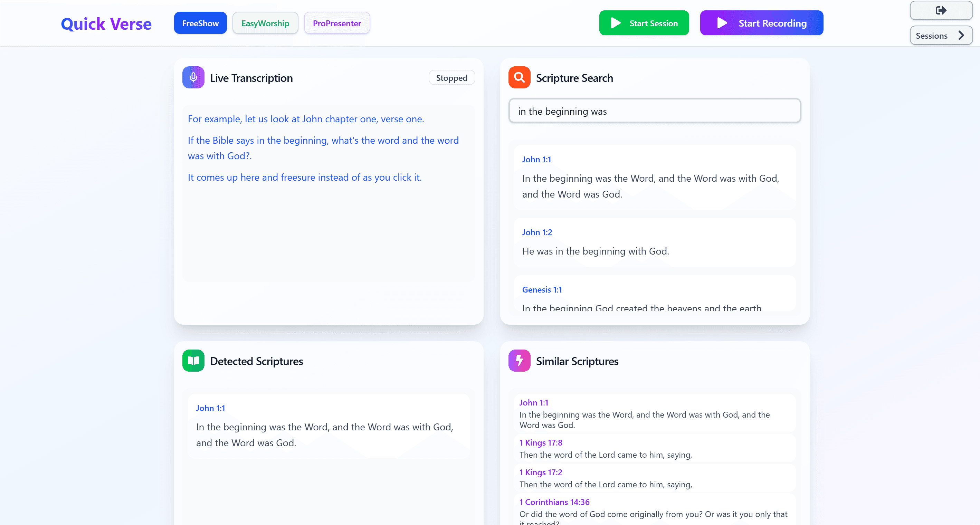Switch to EasyWorship presenter option
The width and height of the screenshot is (980, 525).
(x=265, y=23)
